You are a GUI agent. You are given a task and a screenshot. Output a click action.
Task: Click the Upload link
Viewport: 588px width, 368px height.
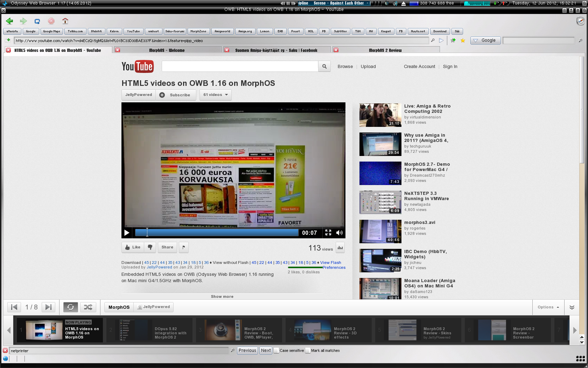click(368, 67)
